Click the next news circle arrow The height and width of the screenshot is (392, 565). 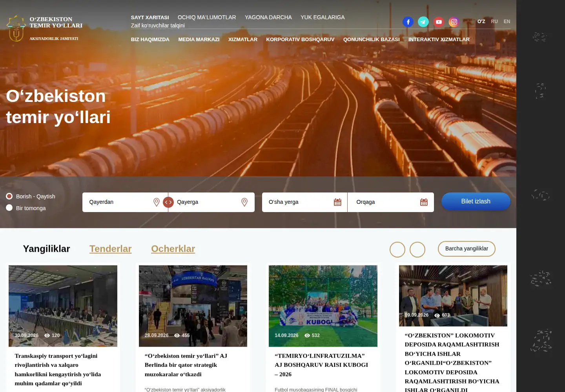[x=417, y=250]
